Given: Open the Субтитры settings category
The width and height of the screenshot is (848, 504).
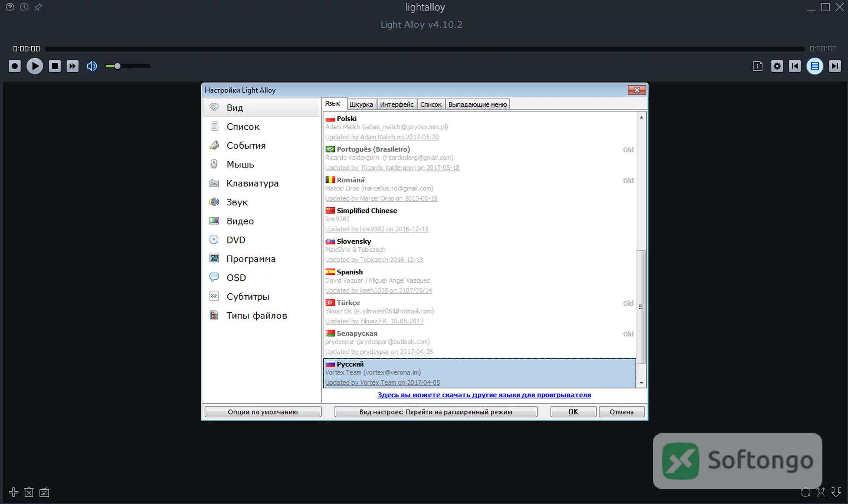Looking at the screenshot, I should (x=261, y=297).
